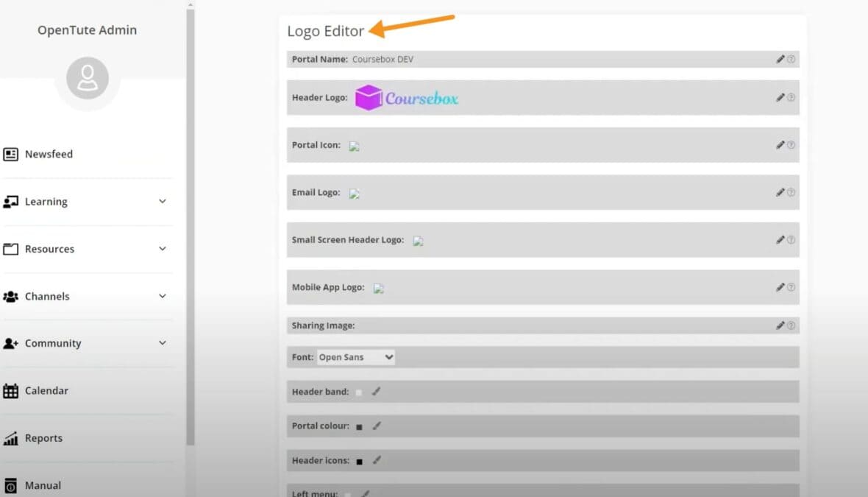Image resolution: width=868 pixels, height=497 pixels.
Task: Click the help icon beside Email Logo
Action: 791,192
